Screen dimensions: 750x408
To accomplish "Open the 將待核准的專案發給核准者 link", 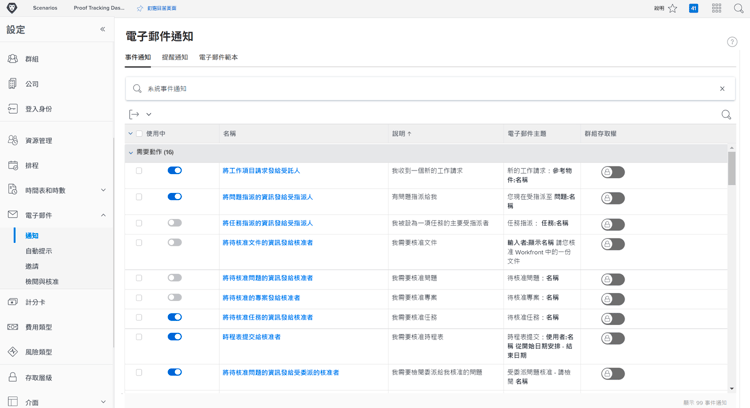I will tap(261, 298).
